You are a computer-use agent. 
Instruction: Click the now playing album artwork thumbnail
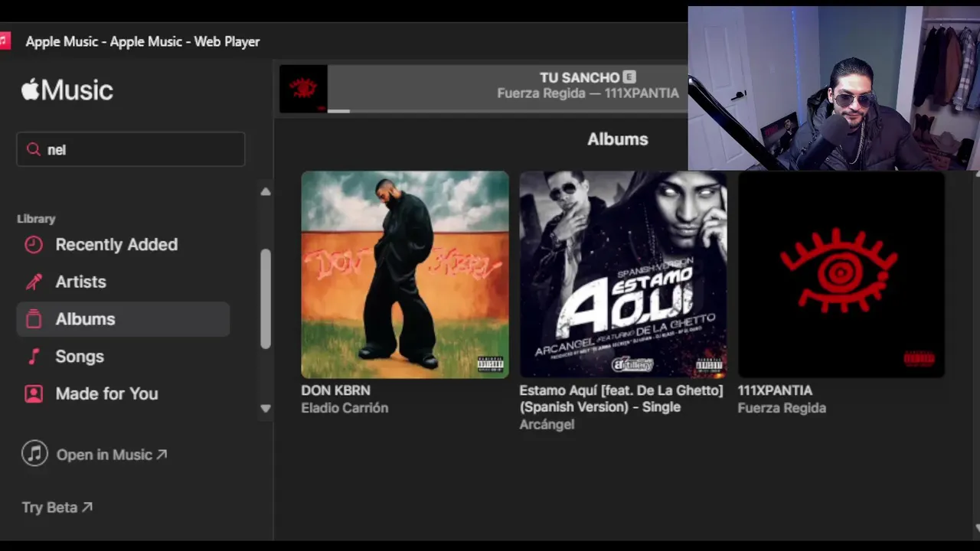pyautogui.click(x=303, y=89)
